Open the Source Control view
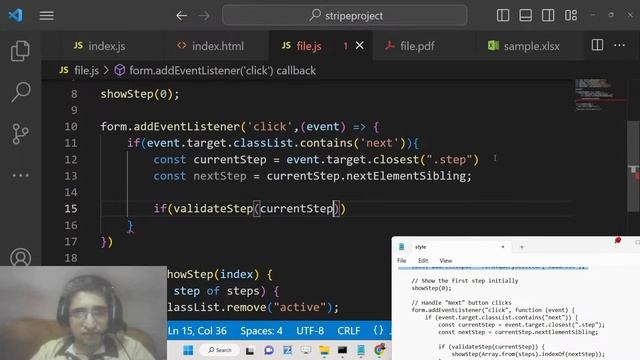640x360 pixels. tap(20, 133)
